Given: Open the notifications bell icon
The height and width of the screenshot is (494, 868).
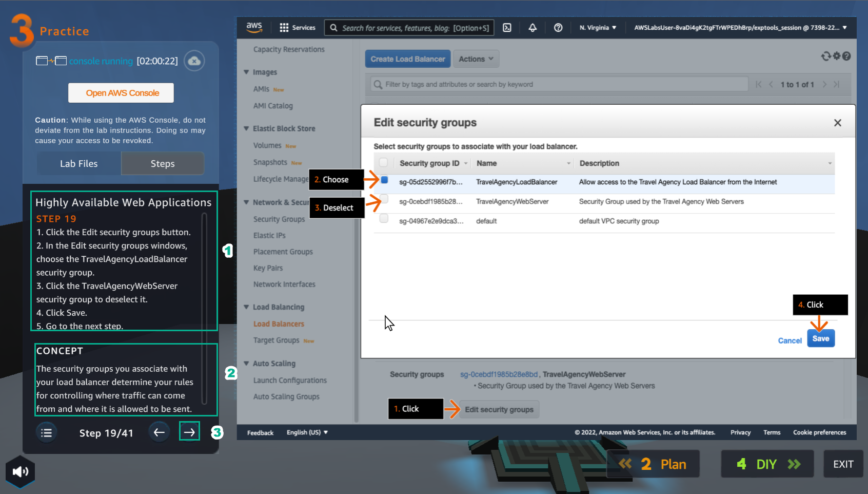Looking at the screenshot, I should (x=532, y=28).
